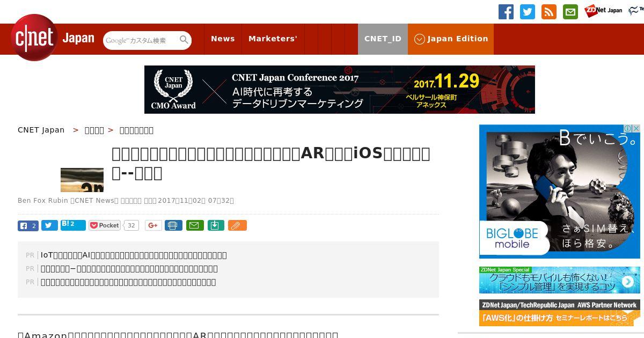Open the Marketers' menu
644x338 pixels.
click(x=273, y=39)
